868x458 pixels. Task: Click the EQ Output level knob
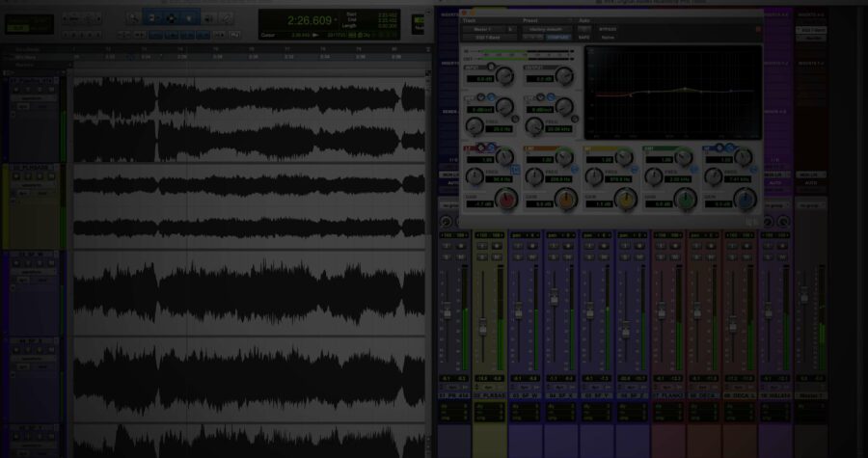click(564, 76)
